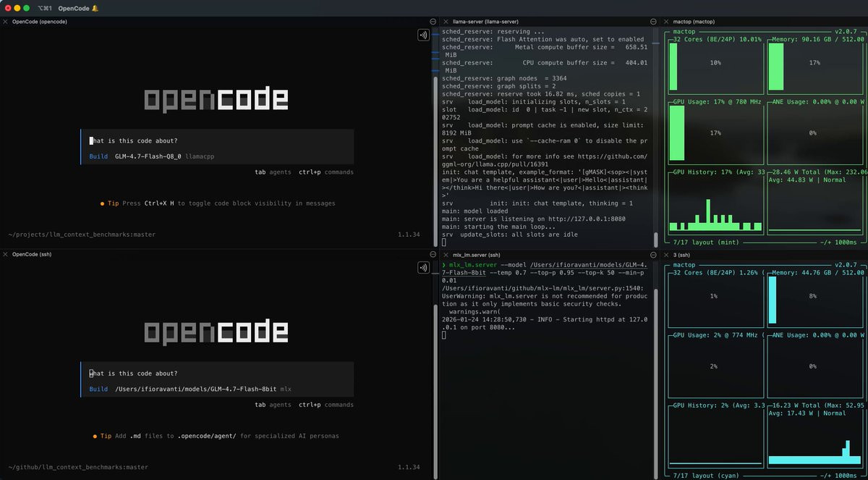The image size is (868, 480).
Task: Select the mactop (mactop) pane title
Action: click(x=694, y=22)
